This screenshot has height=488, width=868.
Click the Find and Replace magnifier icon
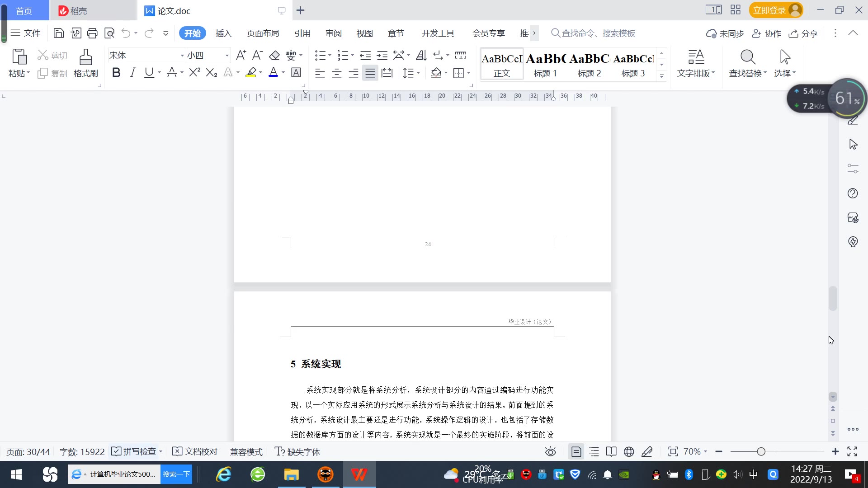(748, 57)
